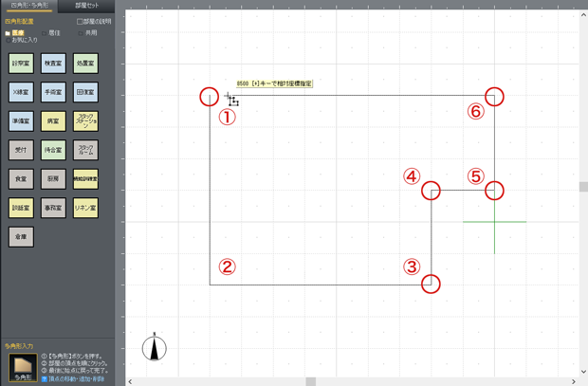Pick the 倉庫 room tile
This screenshot has height=386, width=588.
pos(21,235)
